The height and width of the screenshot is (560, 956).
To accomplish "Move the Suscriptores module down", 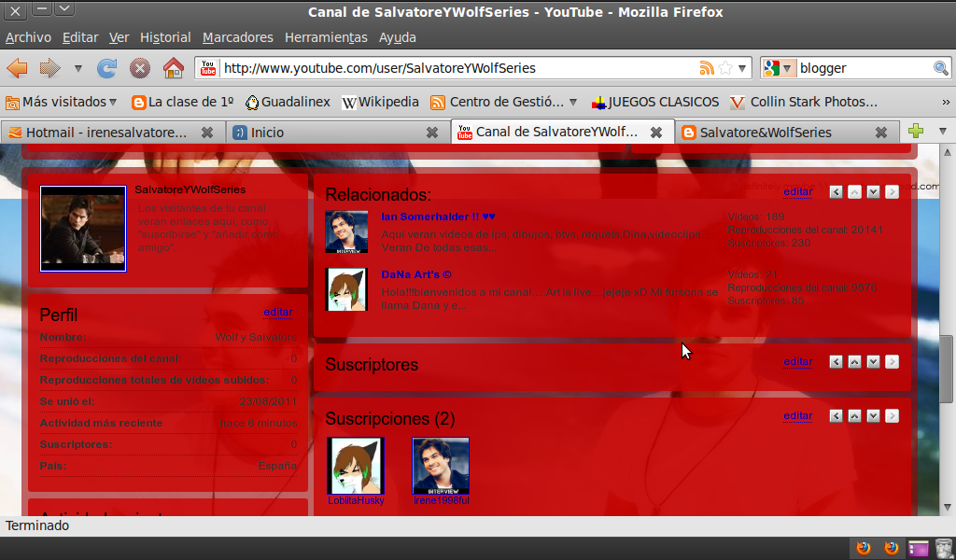I will (x=873, y=362).
